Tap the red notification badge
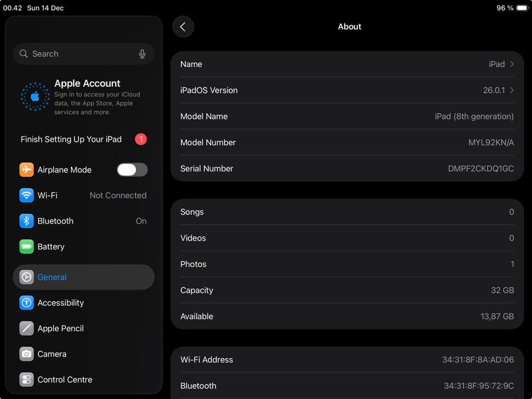 click(x=141, y=139)
